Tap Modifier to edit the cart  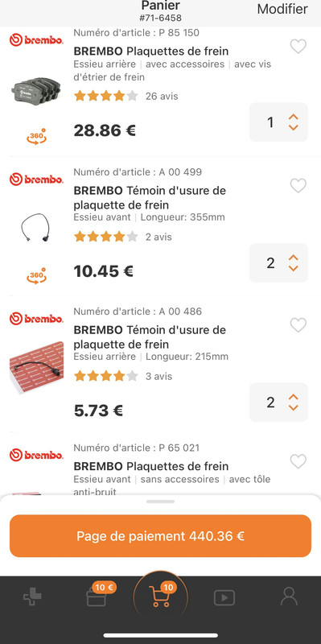click(x=282, y=9)
